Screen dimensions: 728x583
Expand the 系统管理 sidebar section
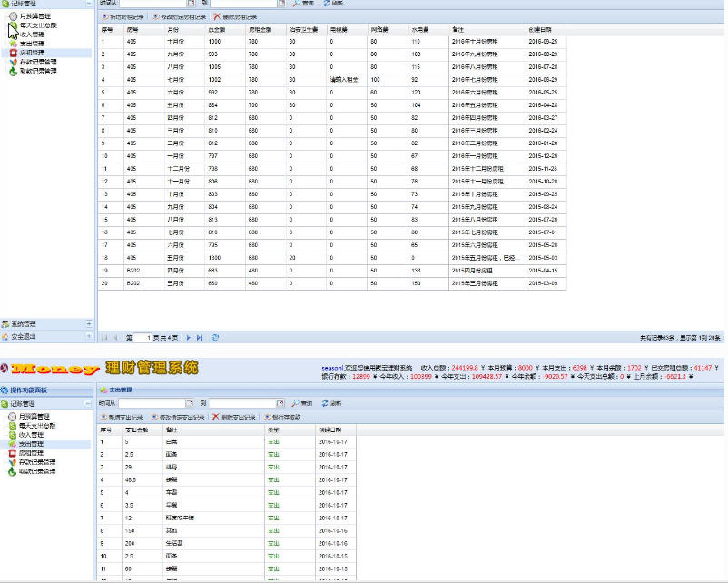tap(88, 323)
